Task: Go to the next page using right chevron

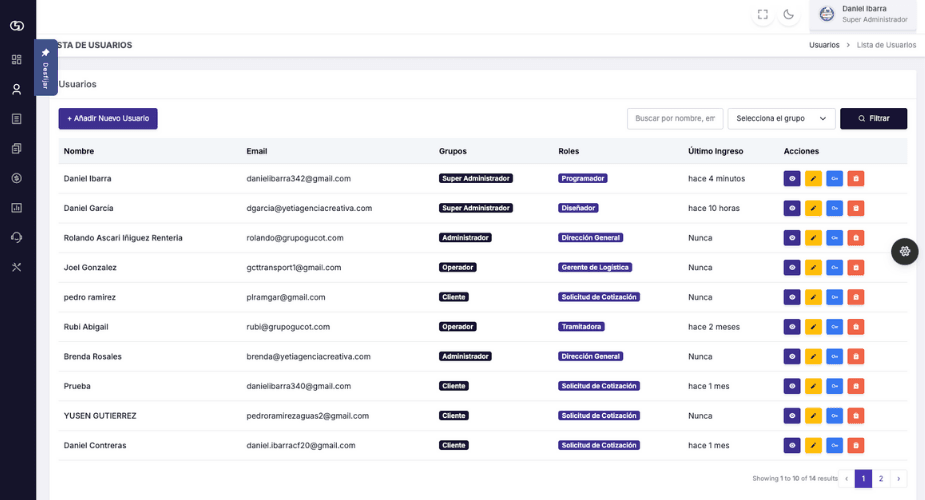Action: [x=898, y=479]
